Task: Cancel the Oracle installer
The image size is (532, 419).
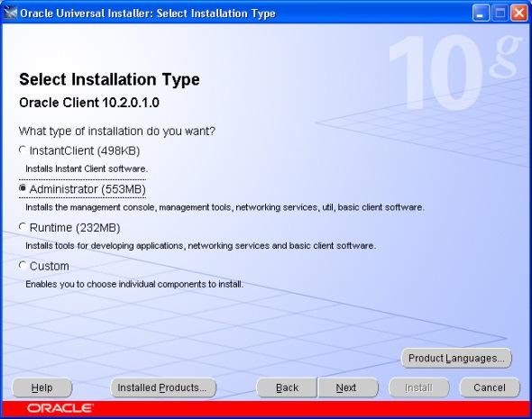Action: click(490, 387)
